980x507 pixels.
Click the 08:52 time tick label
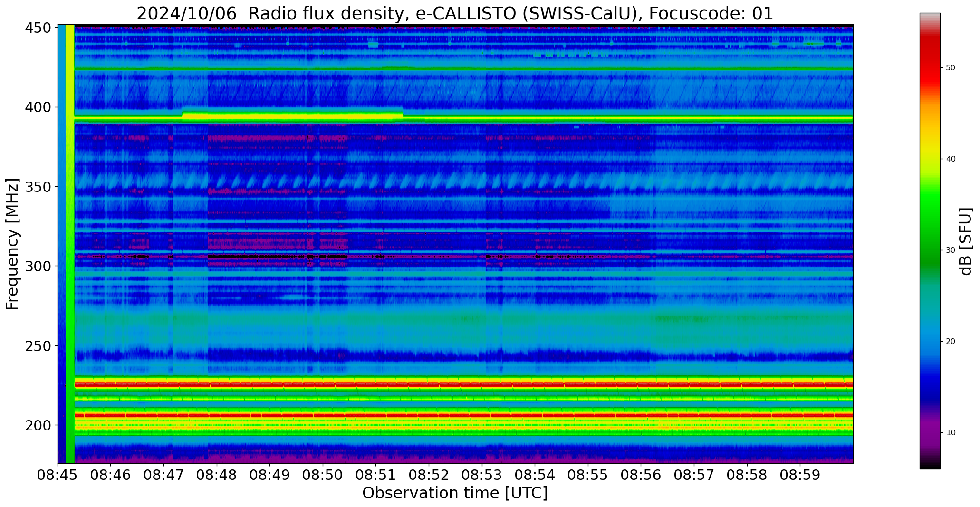pos(429,475)
